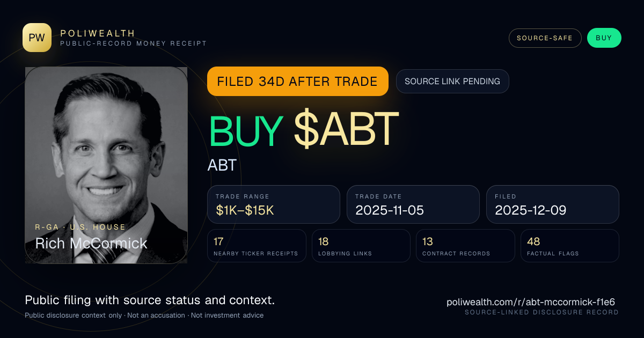The width and height of the screenshot is (644, 338).
Task: Click the 48 factual flags tile
Action: click(x=570, y=246)
